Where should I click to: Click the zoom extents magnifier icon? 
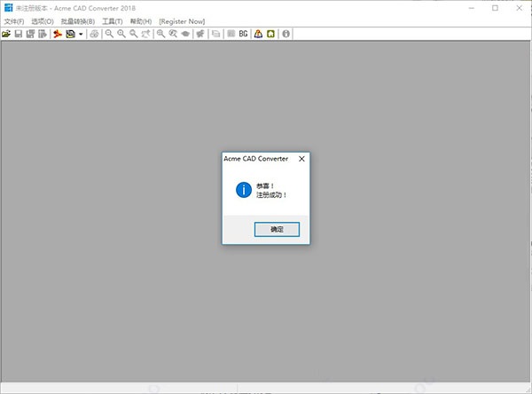[173, 34]
